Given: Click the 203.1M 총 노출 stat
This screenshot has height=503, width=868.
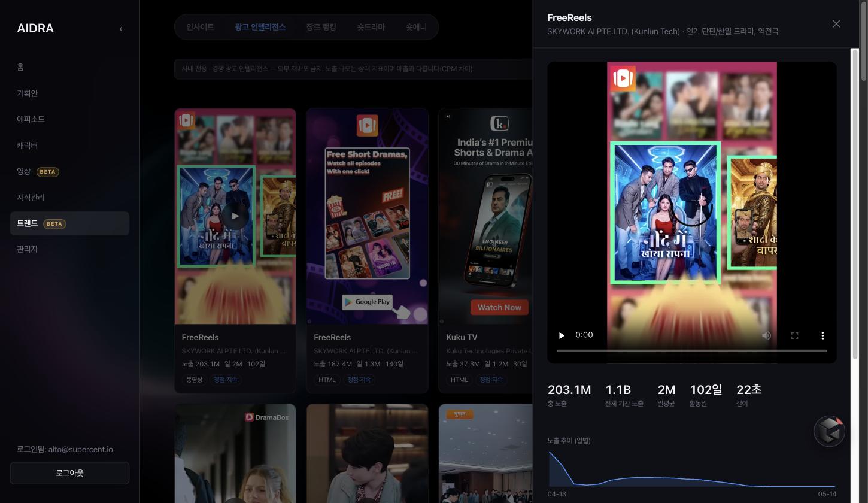Looking at the screenshot, I should click(x=569, y=395).
